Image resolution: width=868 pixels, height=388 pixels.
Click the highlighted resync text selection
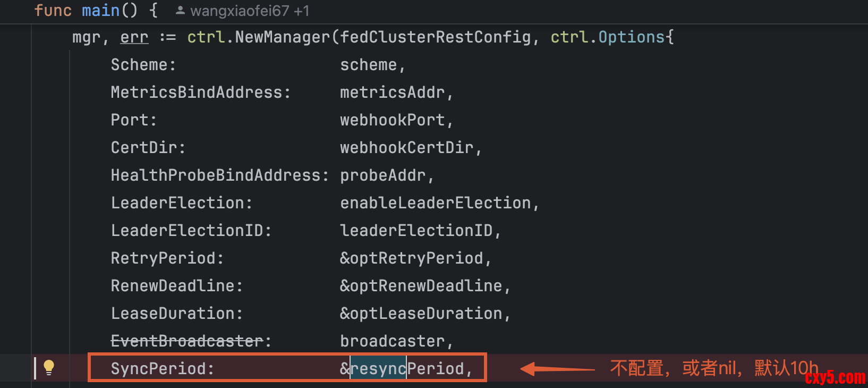(x=378, y=368)
